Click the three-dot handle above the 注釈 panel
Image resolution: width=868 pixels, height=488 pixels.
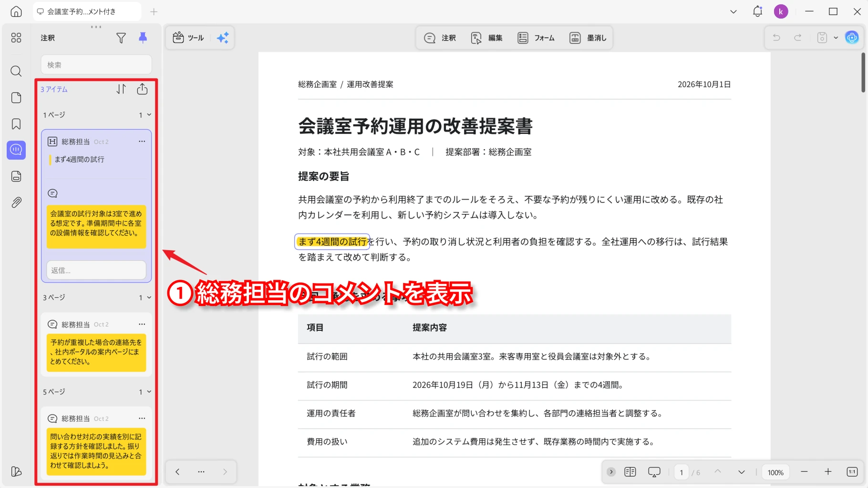coord(96,27)
